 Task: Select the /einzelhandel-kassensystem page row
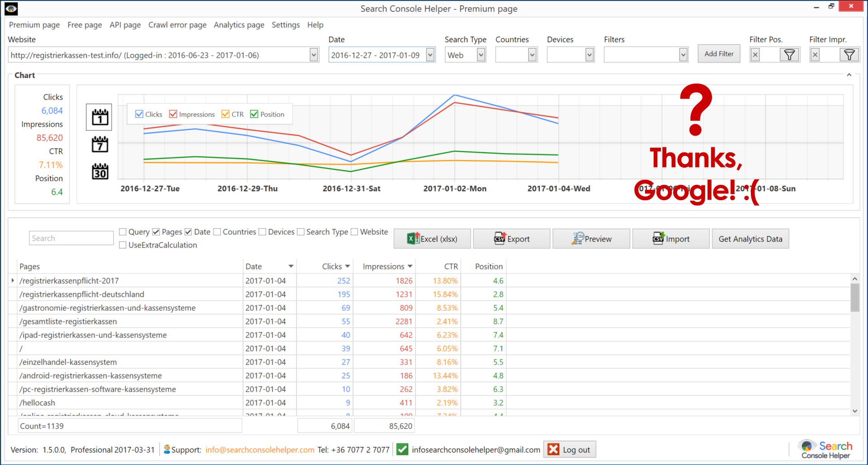coord(429,362)
